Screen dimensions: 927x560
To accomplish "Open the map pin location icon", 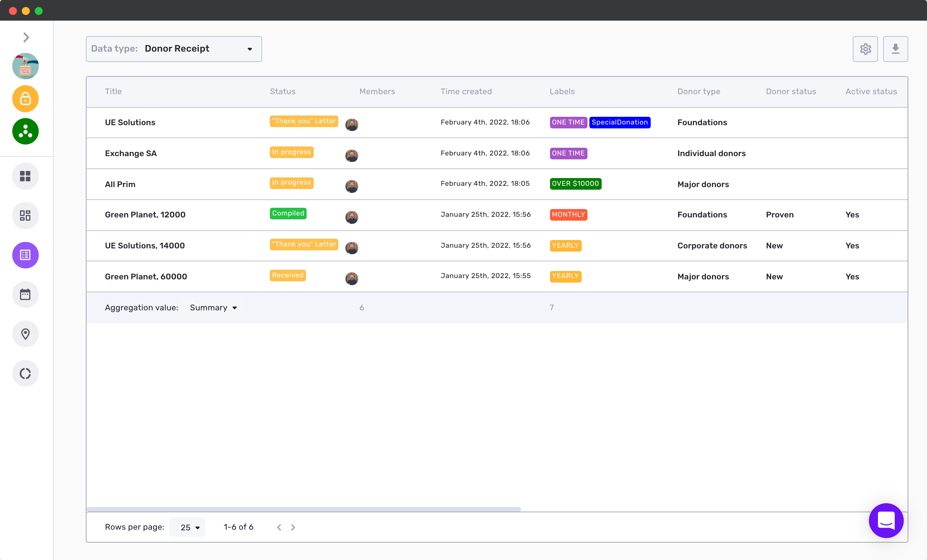I will pyautogui.click(x=25, y=334).
